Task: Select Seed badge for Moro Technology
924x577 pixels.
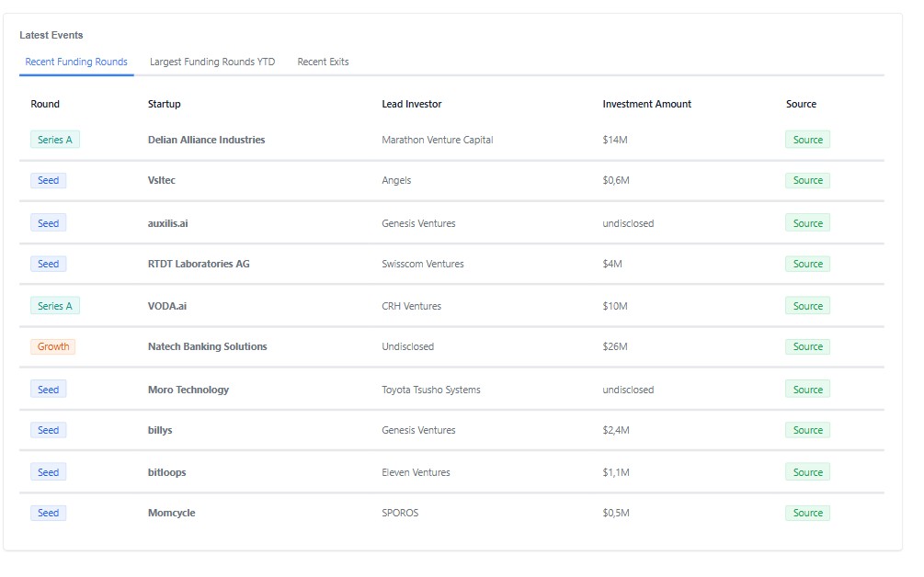Action: coord(49,390)
